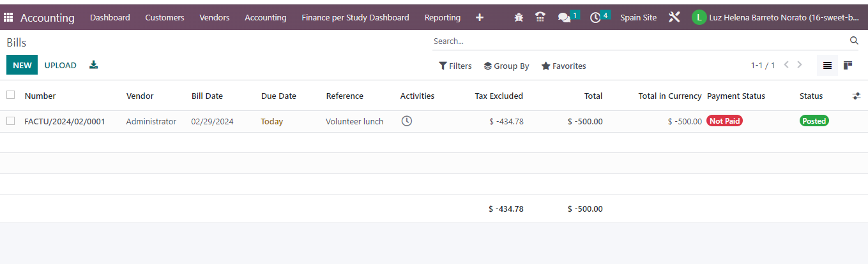Sort by Vendor column header
Viewport: 868px width, 264px height.
pos(140,96)
